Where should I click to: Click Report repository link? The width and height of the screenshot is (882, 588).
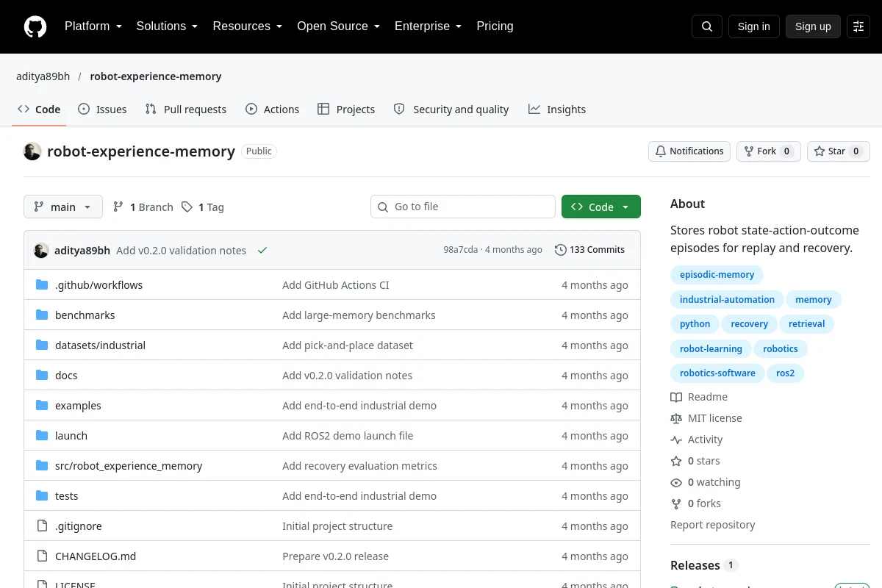point(713,525)
